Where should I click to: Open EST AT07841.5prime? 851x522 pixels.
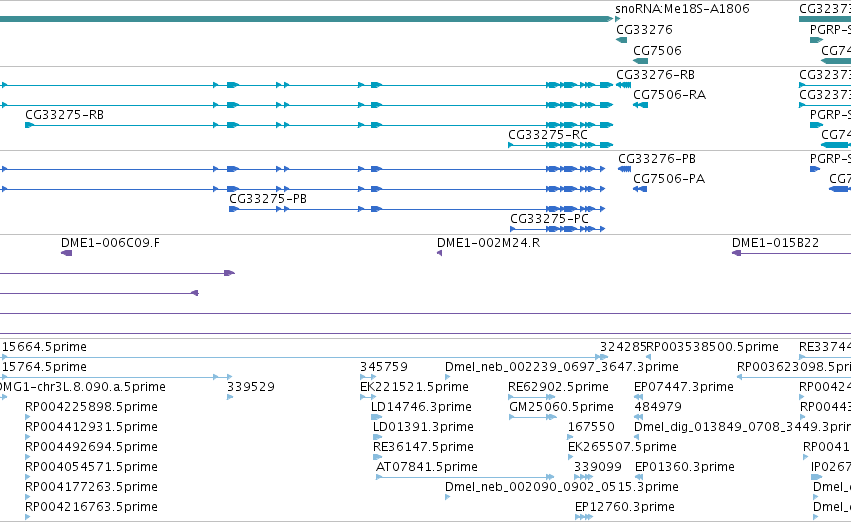click(427, 467)
